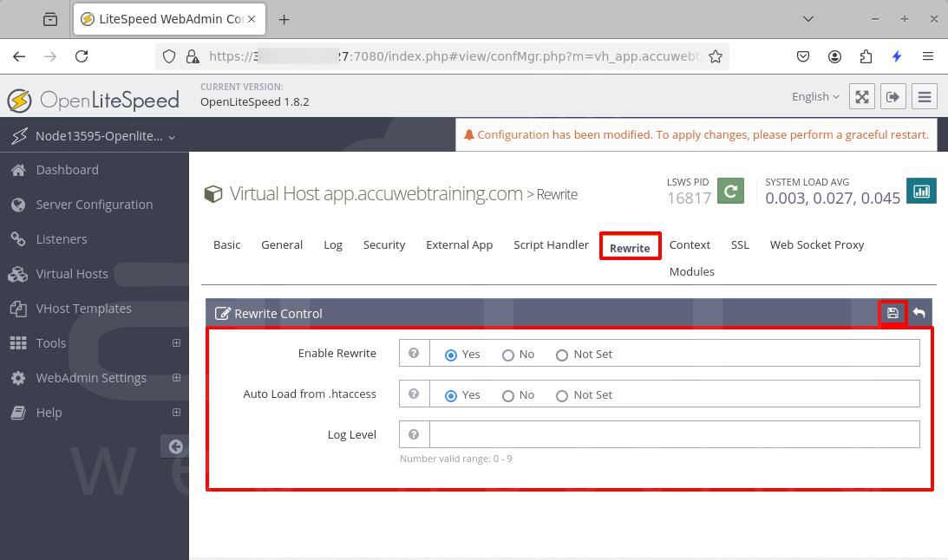Viewport: 948px width, 560px height.
Task: Close the LiteSpeed WebAdmin browser tab
Action: tap(252, 19)
